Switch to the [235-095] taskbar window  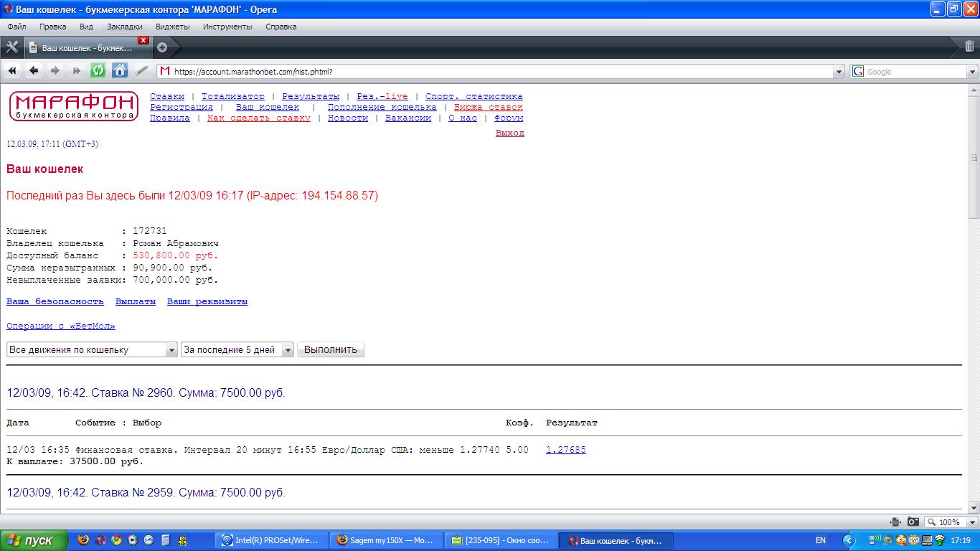click(x=501, y=540)
